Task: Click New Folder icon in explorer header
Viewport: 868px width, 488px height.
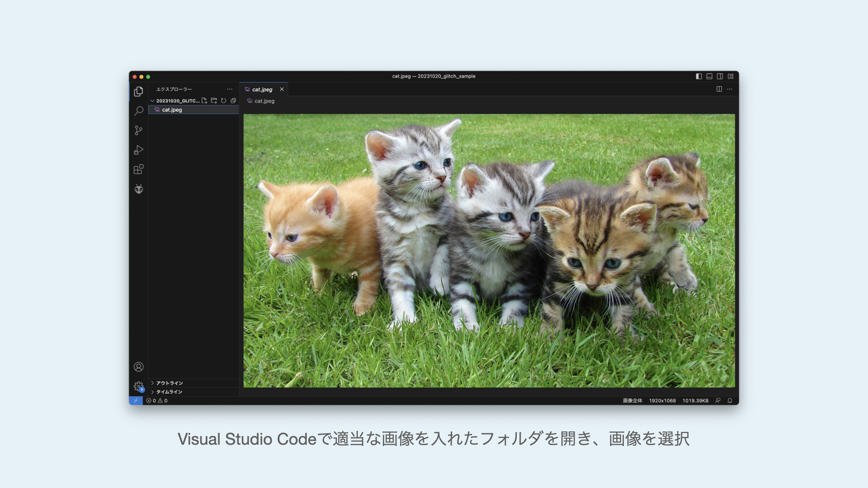Action: tap(214, 101)
